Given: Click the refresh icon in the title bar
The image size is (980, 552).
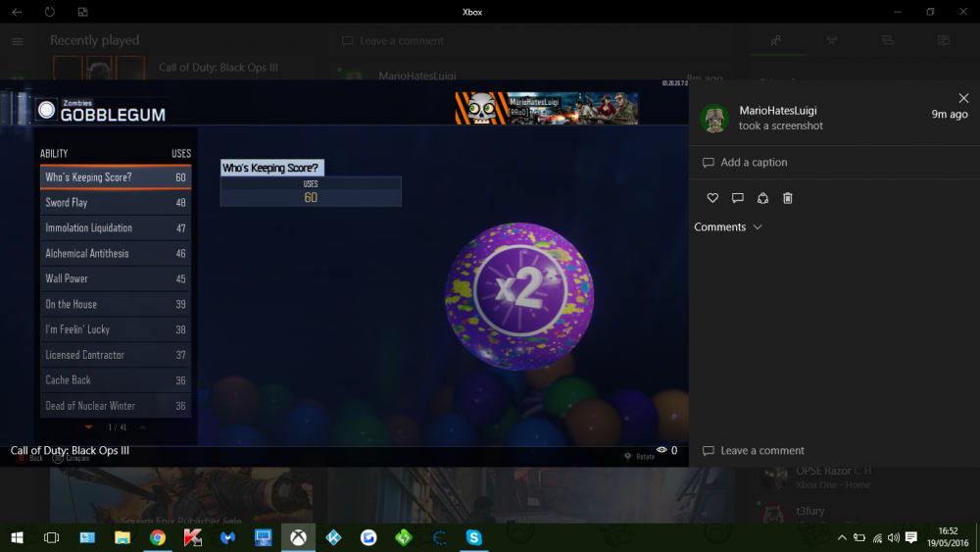Looking at the screenshot, I should pos(50,12).
